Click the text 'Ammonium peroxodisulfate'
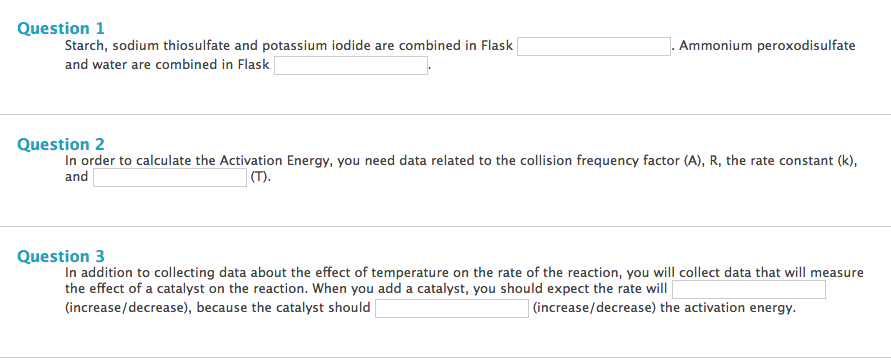The width and height of the screenshot is (891, 360). 767,46
